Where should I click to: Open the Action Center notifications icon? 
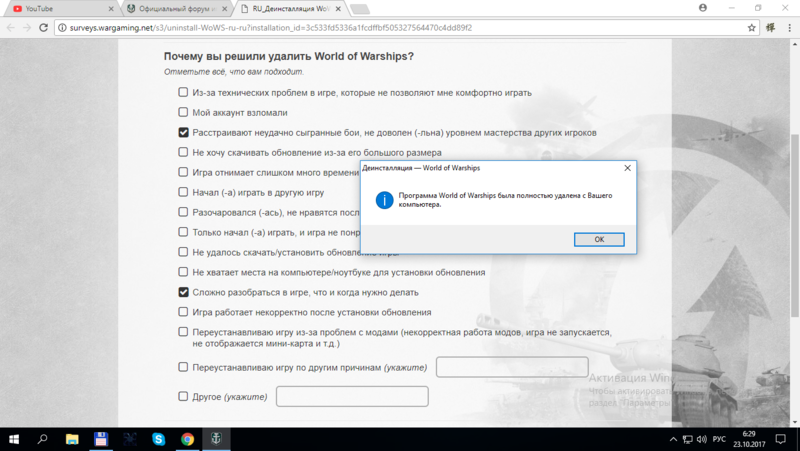pyautogui.click(x=781, y=439)
